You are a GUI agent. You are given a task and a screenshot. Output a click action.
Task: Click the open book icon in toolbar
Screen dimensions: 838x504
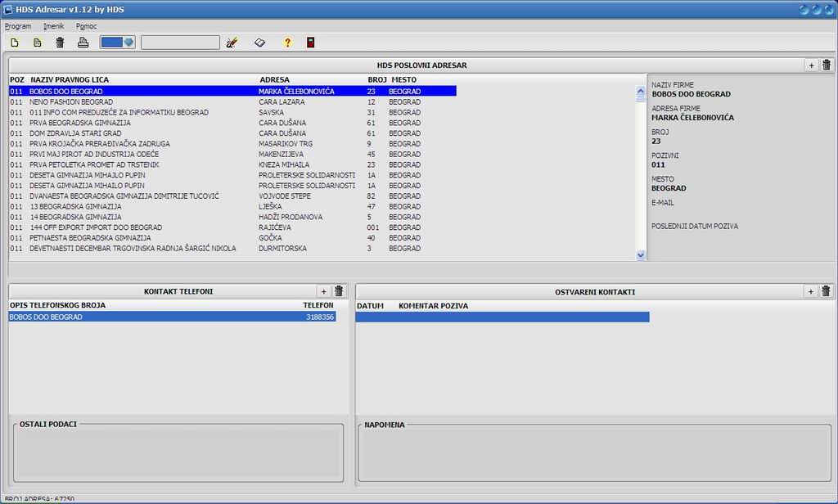(x=259, y=43)
